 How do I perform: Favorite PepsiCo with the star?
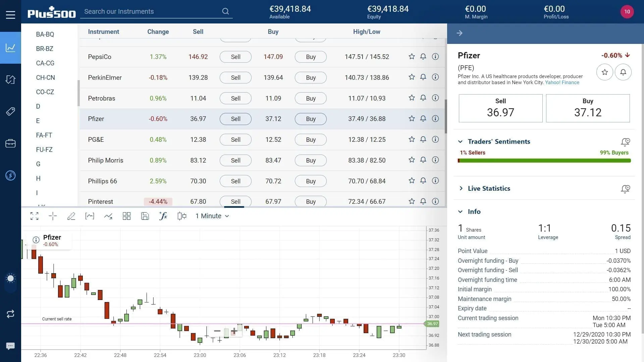412,56
